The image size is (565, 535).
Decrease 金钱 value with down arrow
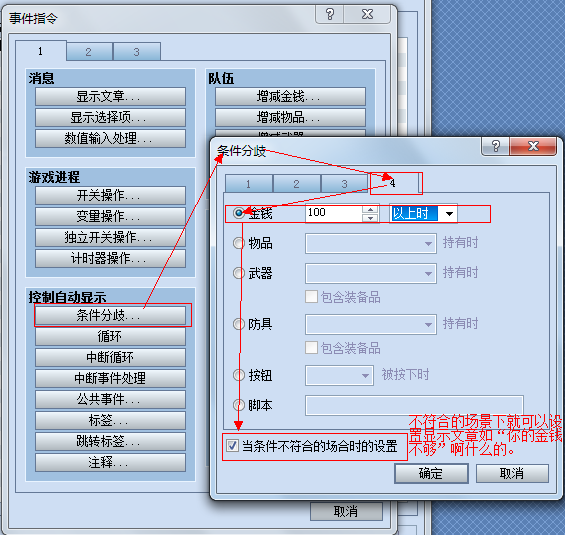click(370, 218)
